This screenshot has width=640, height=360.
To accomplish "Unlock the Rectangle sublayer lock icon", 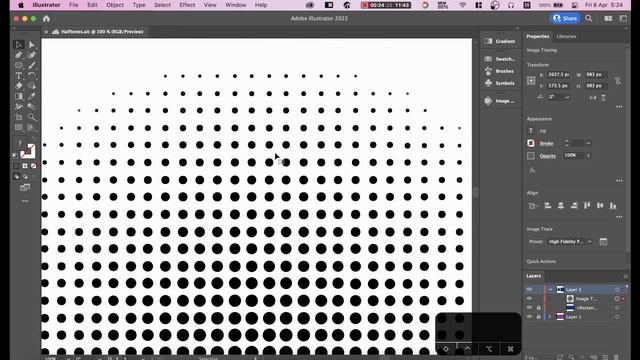I will [538, 308].
